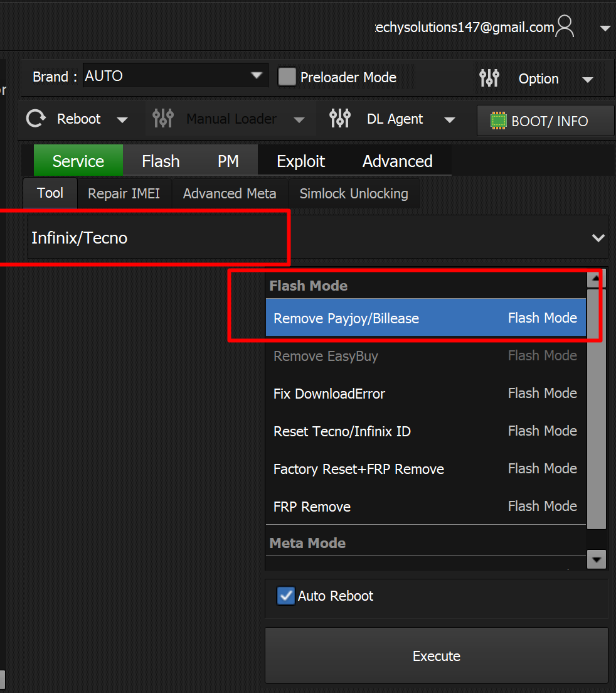Click the Reboot button label
616x693 pixels.
coord(79,119)
